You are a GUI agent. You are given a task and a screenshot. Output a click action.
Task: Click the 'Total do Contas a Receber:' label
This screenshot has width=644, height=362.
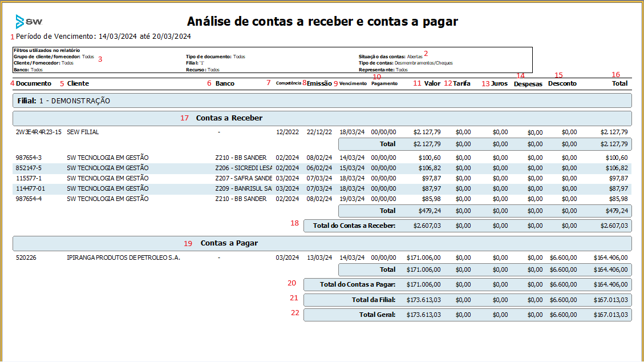coord(354,226)
